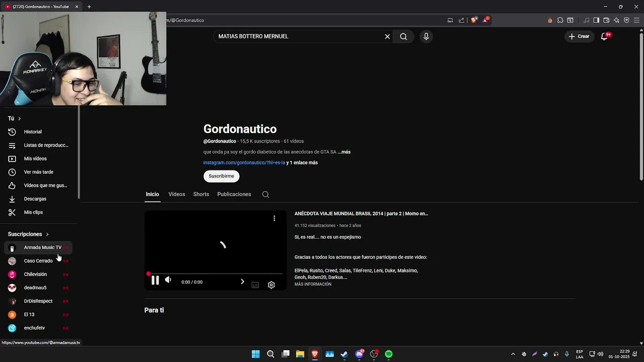This screenshot has width=644, height=362.
Task: Clear the search box with the X icon
Action: point(387,36)
